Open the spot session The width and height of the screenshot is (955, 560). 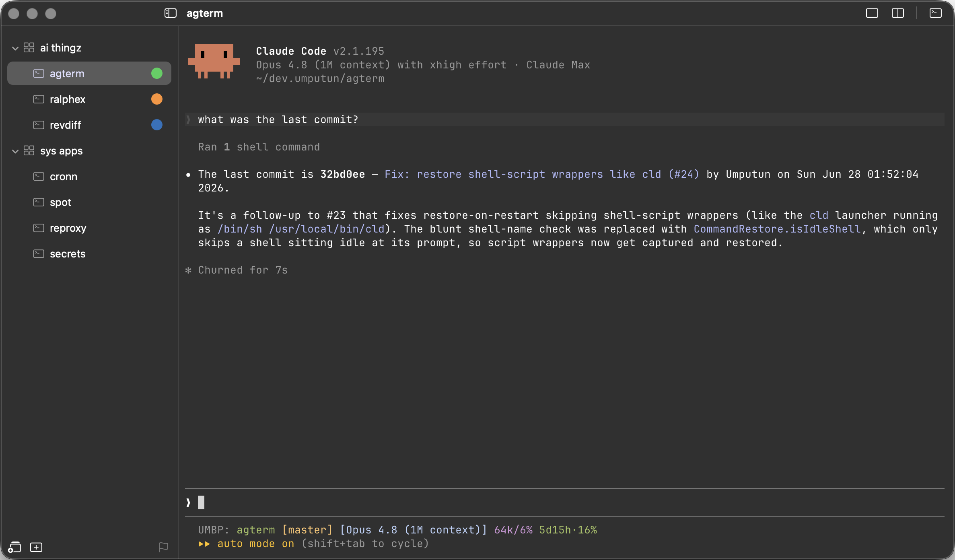click(89, 202)
